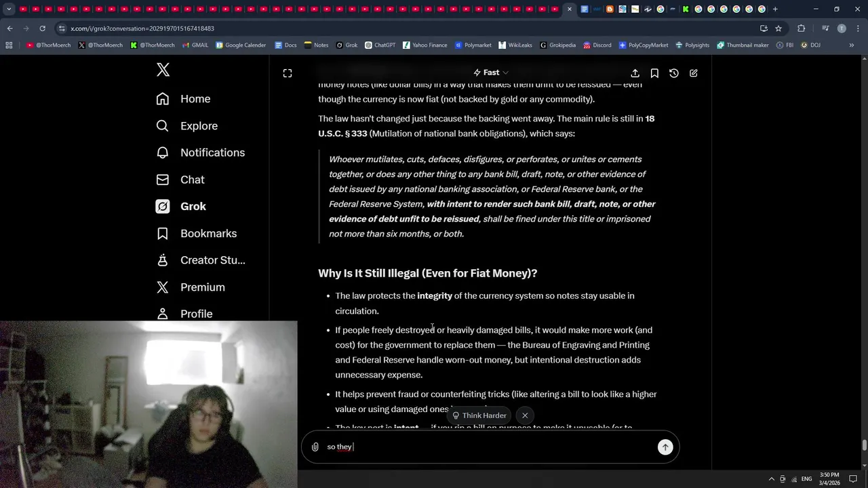Send the message with arrow button

click(x=665, y=447)
